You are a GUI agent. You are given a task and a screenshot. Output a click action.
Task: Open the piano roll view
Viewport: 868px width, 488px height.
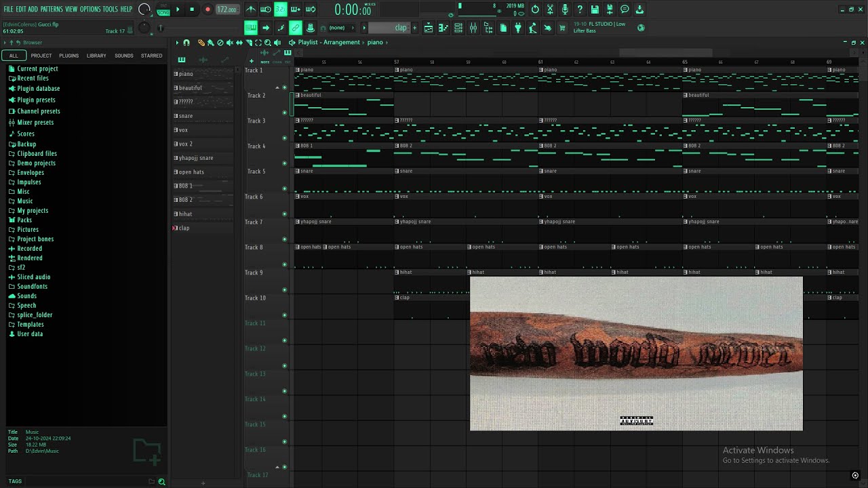(443, 28)
